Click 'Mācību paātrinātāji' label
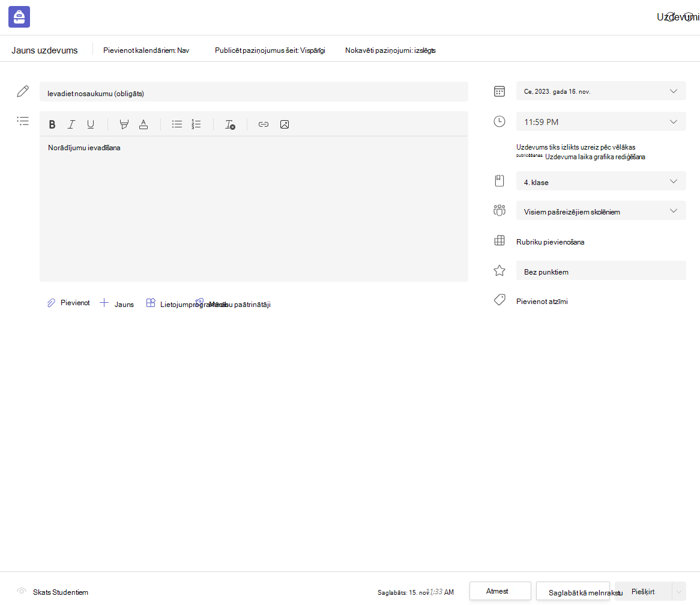 (x=240, y=304)
